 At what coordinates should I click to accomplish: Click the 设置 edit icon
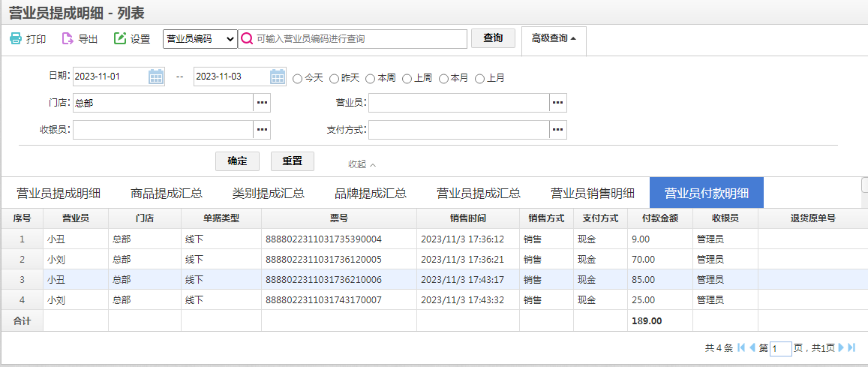(x=119, y=39)
